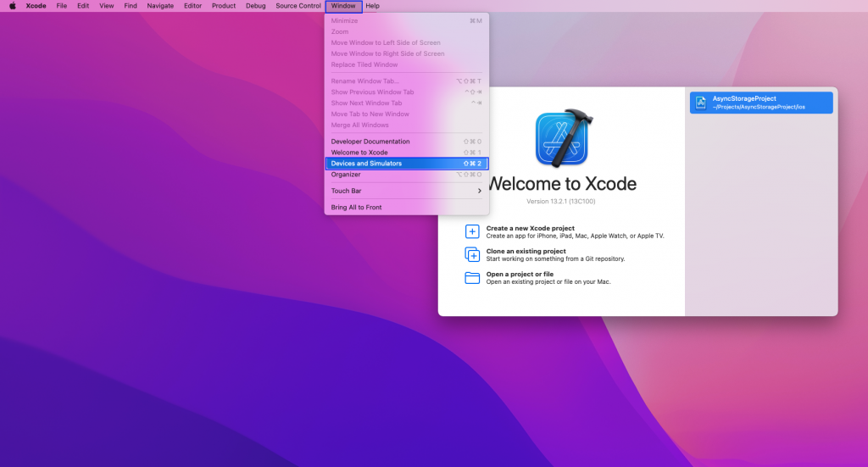Choose Devices and Simulators menu item
Image resolution: width=868 pixels, height=467 pixels.
(406, 164)
